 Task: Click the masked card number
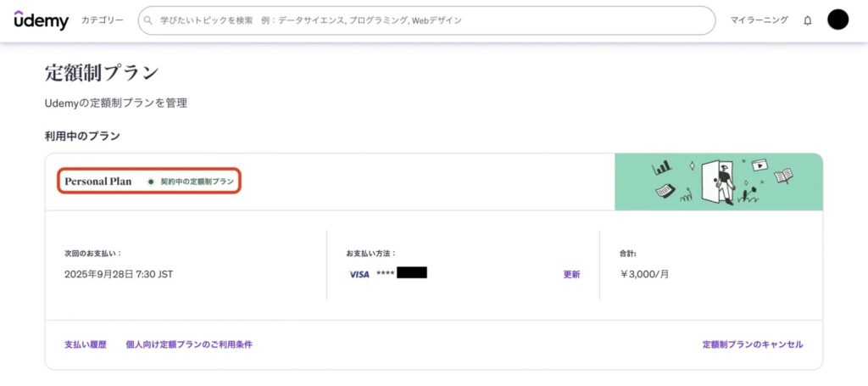pos(400,274)
